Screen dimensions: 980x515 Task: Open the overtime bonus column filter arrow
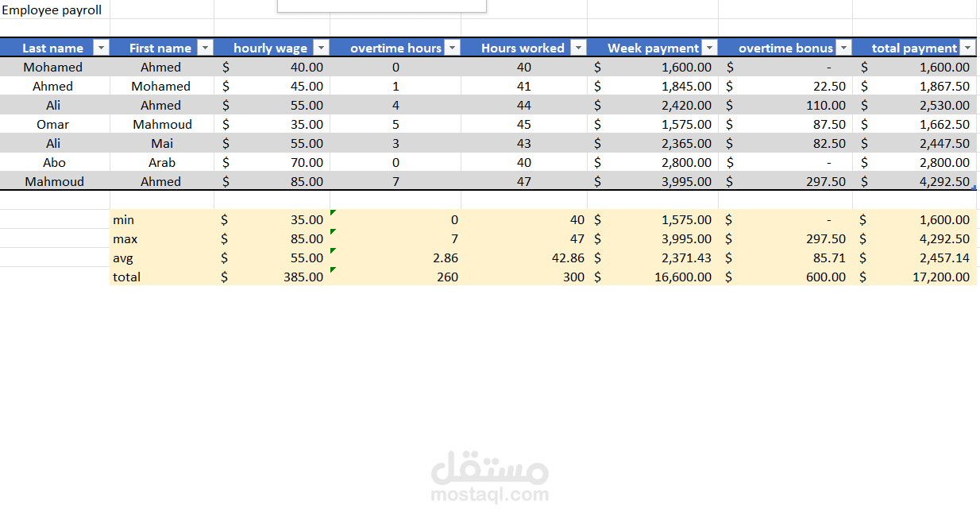click(x=844, y=48)
